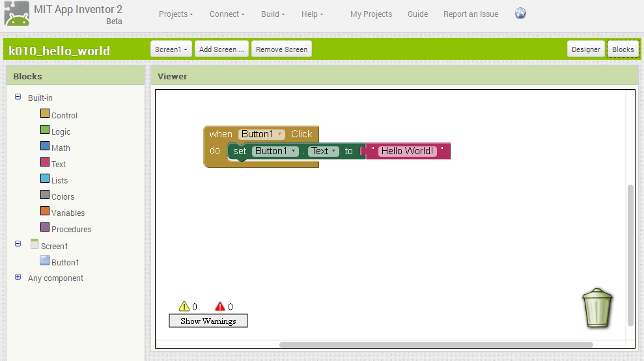Image resolution: width=644 pixels, height=361 pixels.
Task: Open the Guide link
Action: coord(417,14)
